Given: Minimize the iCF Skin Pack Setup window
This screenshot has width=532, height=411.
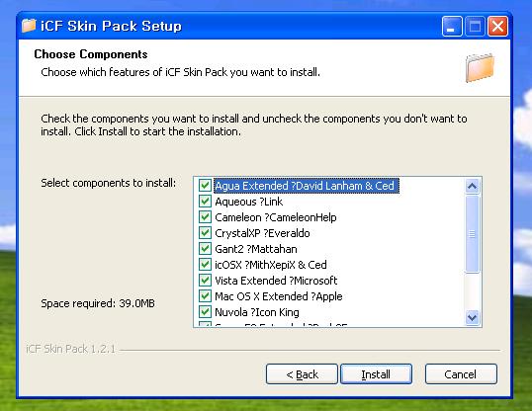Looking at the screenshot, I should coord(452,26).
